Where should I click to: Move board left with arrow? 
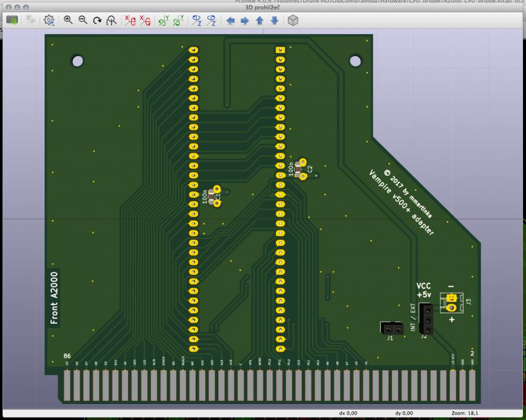point(231,20)
